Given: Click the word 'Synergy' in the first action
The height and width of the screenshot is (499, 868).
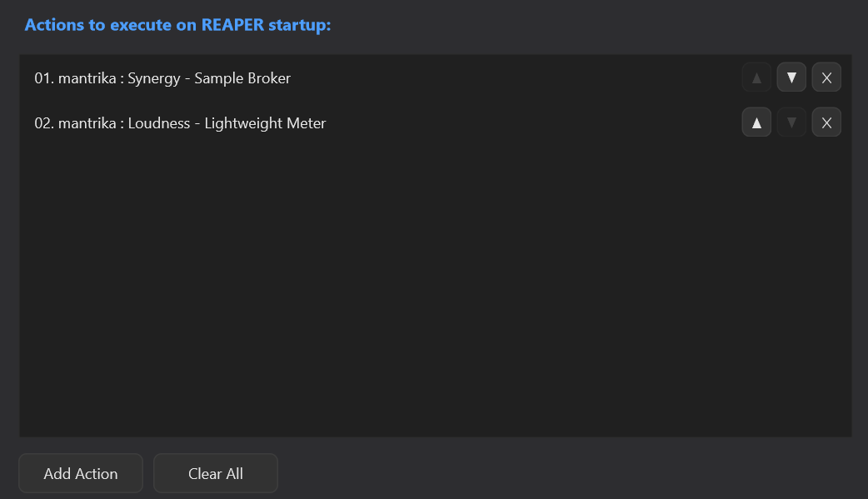Looking at the screenshot, I should click(154, 78).
